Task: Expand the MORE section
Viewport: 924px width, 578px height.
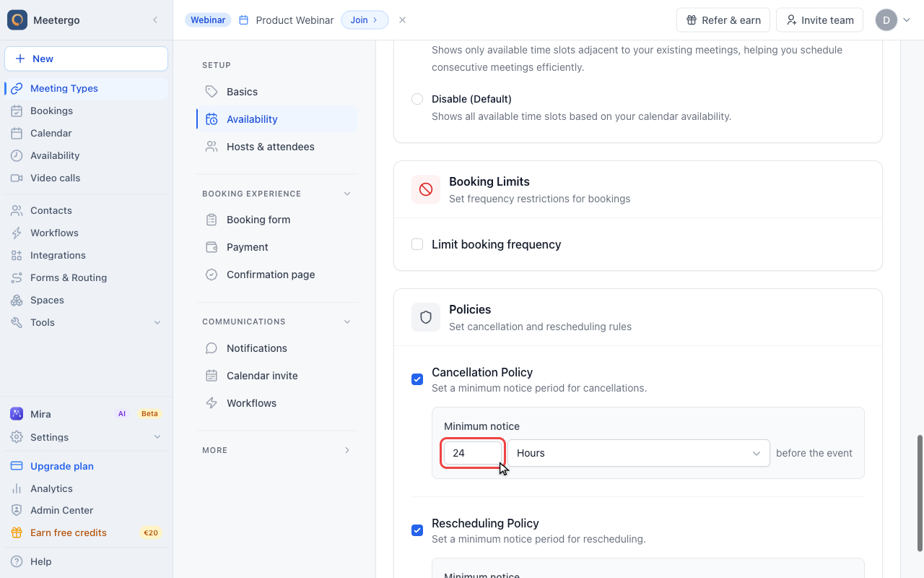Action: 277,450
